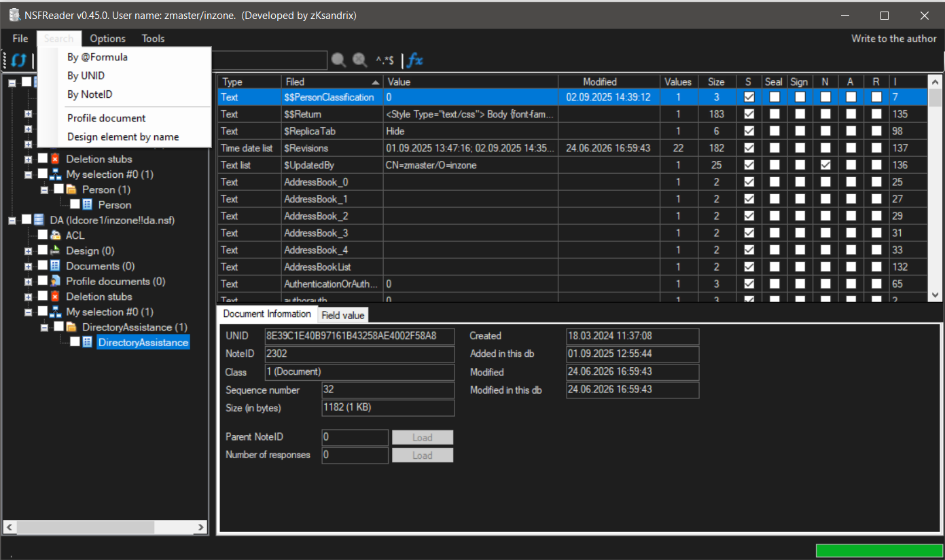Check the DA database checkbox
Screen dimensions: 945x560
26,220
